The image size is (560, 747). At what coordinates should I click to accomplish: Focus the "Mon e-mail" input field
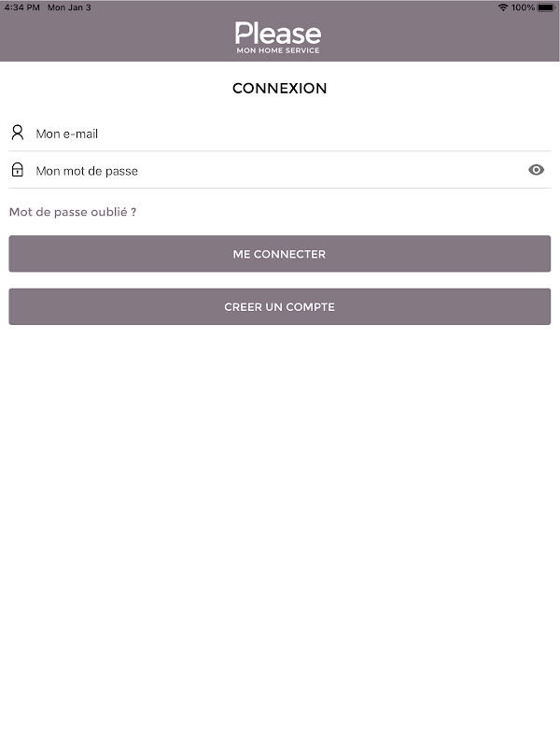tap(280, 134)
